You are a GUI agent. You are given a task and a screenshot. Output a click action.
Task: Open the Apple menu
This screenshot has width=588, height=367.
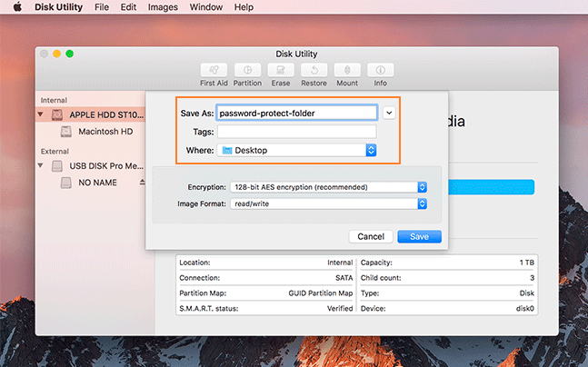coord(17,6)
